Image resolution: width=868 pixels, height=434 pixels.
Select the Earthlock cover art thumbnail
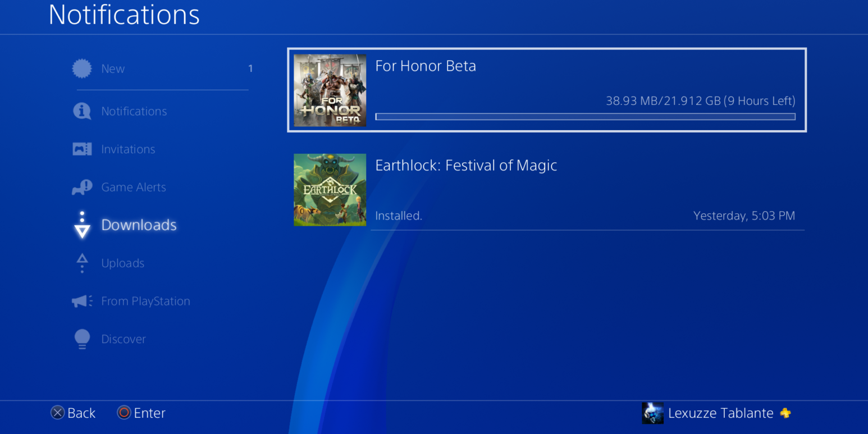(330, 190)
